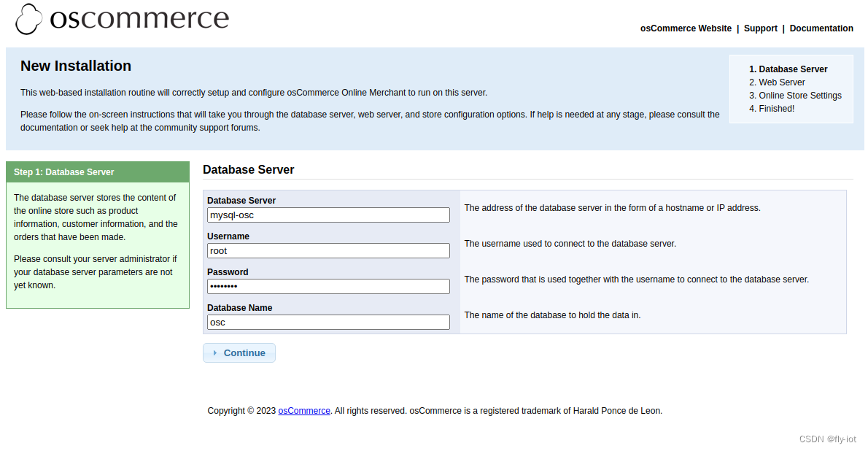Viewport: 868px width, 451px height.
Task: Click the 'Step 1: Database Server' sidebar header
Action: click(x=98, y=171)
